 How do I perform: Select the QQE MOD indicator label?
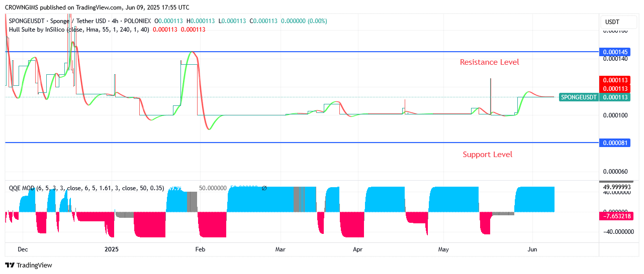click(86, 188)
